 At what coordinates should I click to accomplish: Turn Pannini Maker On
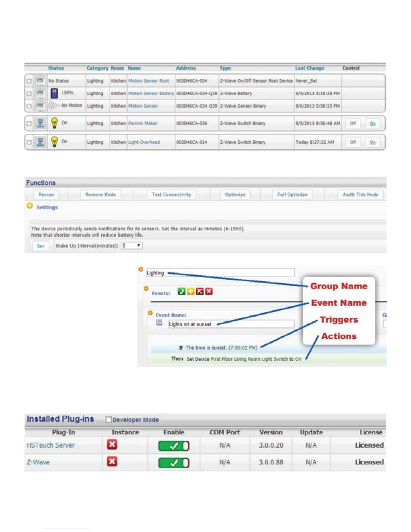(x=373, y=124)
